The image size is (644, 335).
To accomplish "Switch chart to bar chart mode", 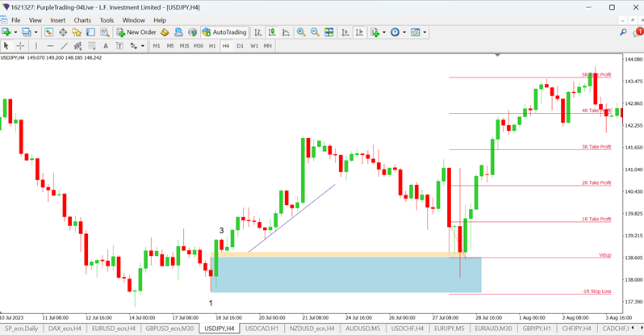I will tap(257, 32).
